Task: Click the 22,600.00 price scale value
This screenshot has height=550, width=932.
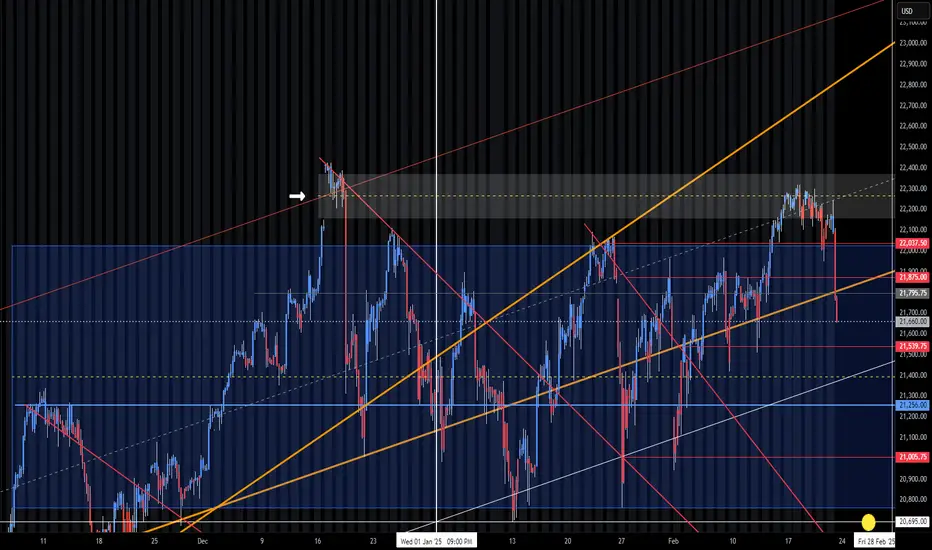Action: (x=913, y=126)
